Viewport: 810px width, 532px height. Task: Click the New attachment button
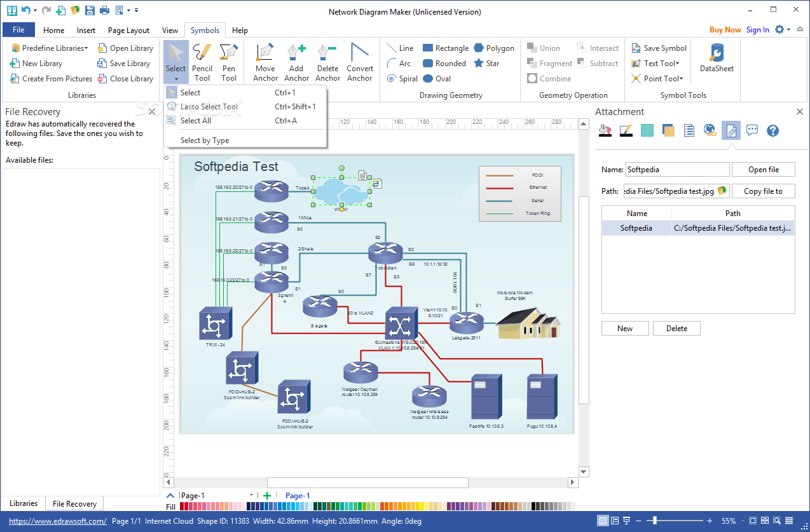tap(625, 328)
